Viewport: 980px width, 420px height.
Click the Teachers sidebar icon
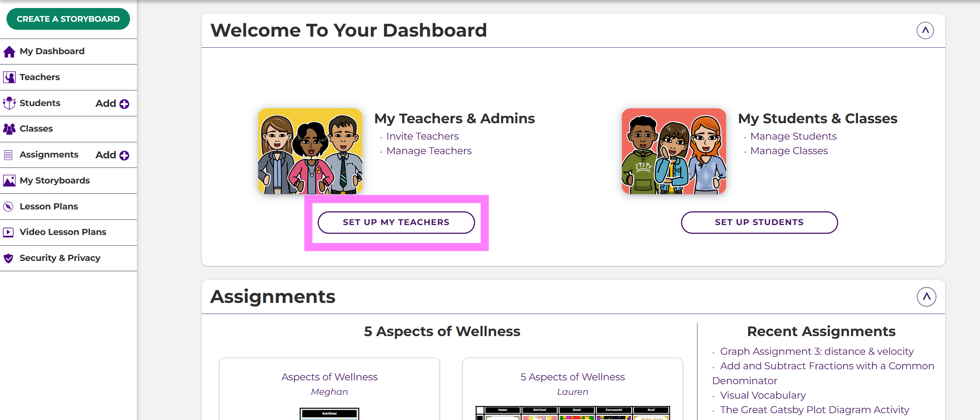click(9, 77)
